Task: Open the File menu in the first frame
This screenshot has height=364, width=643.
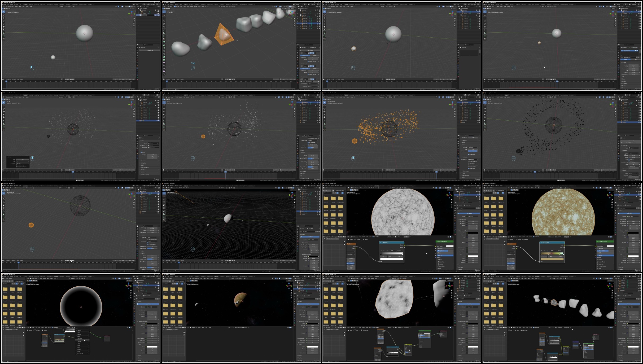Action: (5, 4)
